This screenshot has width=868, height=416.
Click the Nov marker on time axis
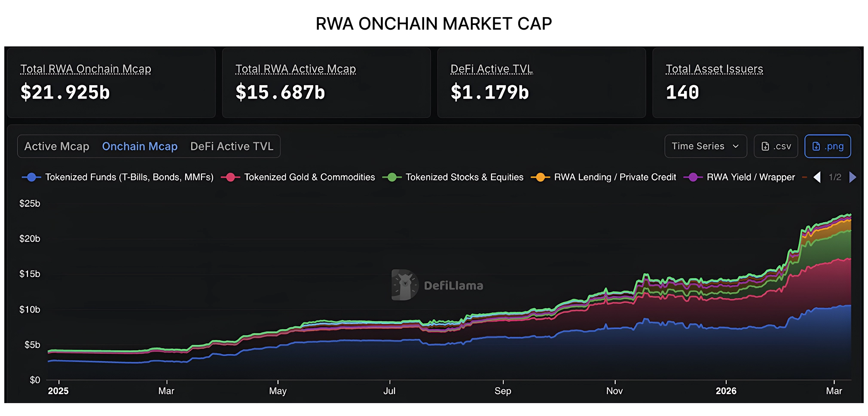point(614,391)
